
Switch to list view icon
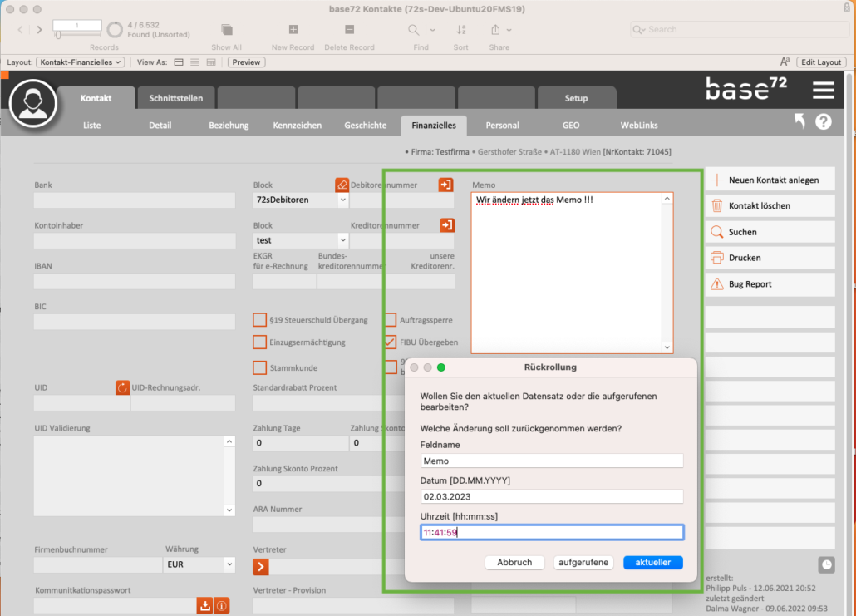pos(195,62)
